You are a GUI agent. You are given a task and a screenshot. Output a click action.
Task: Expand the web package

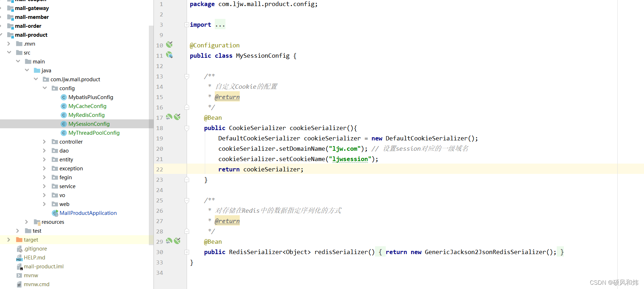click(x=45, y=204)
